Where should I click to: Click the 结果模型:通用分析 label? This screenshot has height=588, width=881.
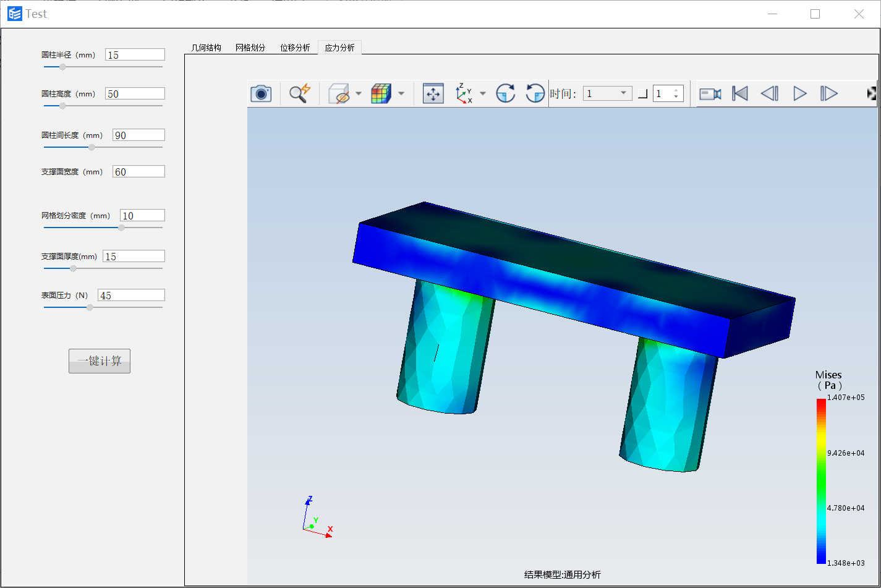563,575
